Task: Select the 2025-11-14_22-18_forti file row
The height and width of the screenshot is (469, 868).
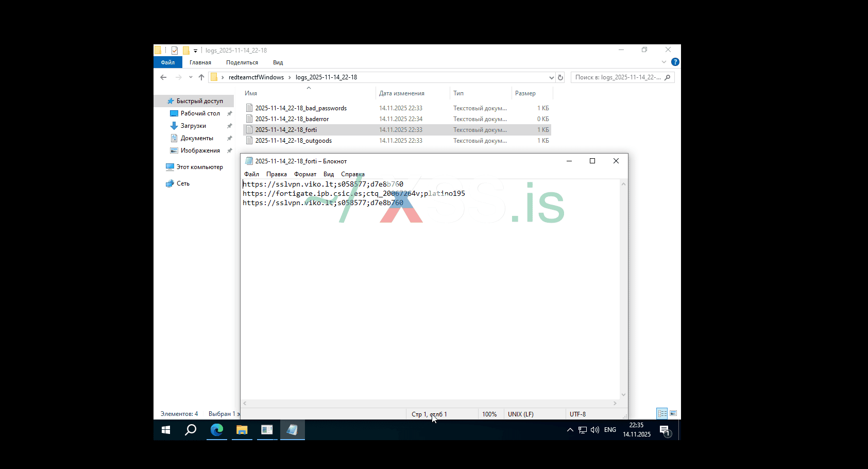Action: 397,130
